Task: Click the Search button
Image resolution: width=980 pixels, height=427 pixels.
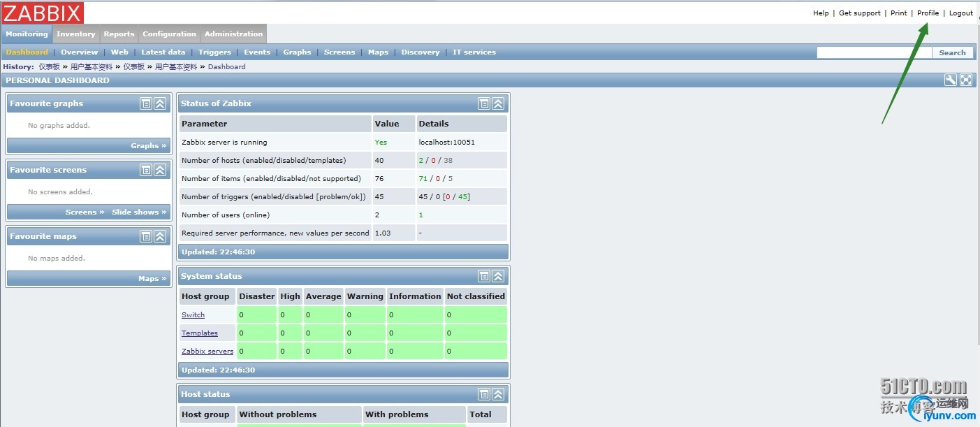Action: [952, 52]
